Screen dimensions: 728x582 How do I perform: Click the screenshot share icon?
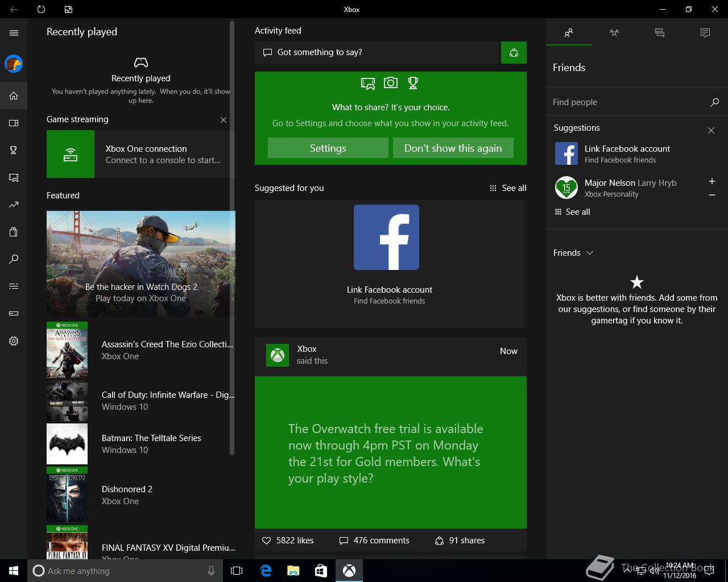point(368,84)
